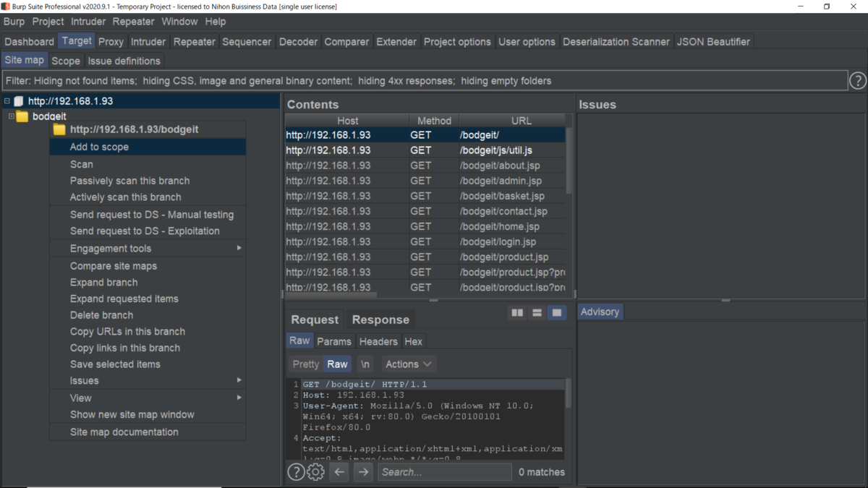This screenshot has height=488, width=868.
Task: Select the /bodgeit/login.jsp row
Action: pos(425,241)
